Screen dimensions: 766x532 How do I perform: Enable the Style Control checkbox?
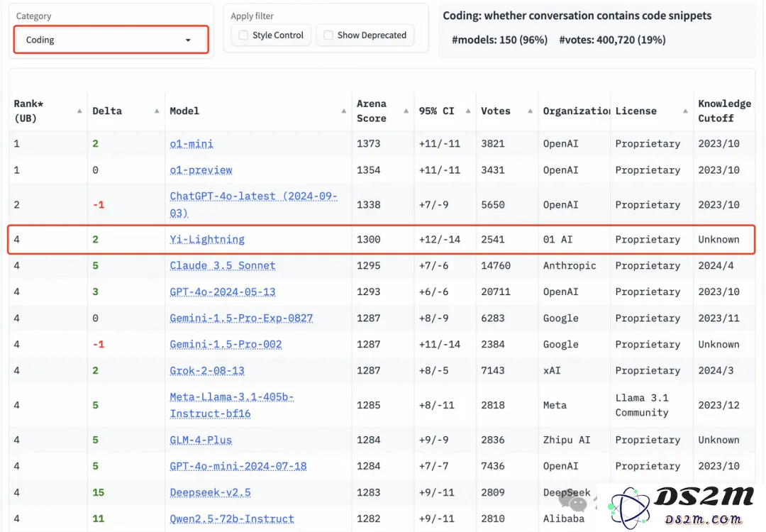click(x=243, y=35)
